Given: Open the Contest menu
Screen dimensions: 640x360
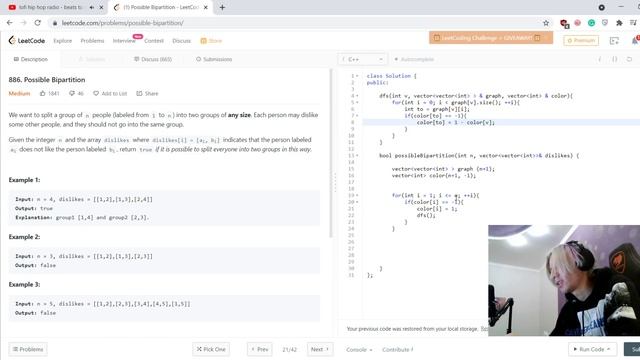Looking at the screenshot, I should tap(154, 40).
